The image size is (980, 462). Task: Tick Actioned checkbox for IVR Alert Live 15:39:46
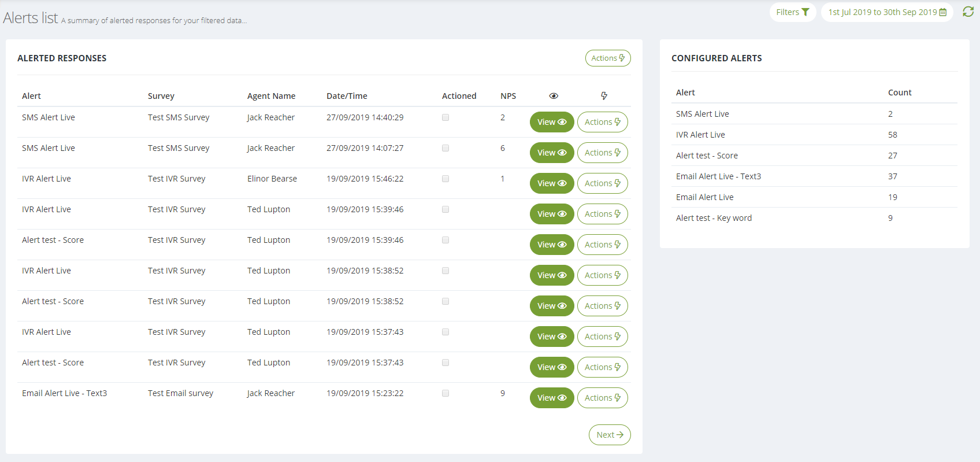[x=446, y=209]
